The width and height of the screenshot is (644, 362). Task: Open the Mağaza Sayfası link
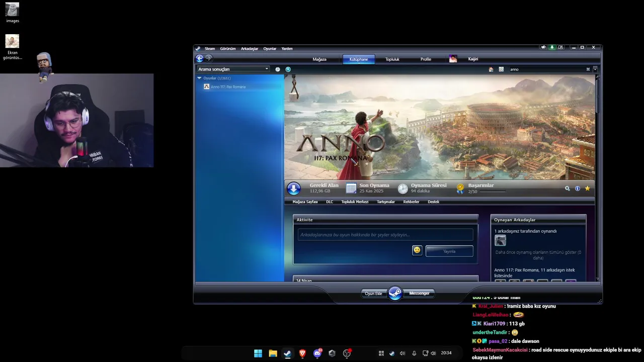305,202
